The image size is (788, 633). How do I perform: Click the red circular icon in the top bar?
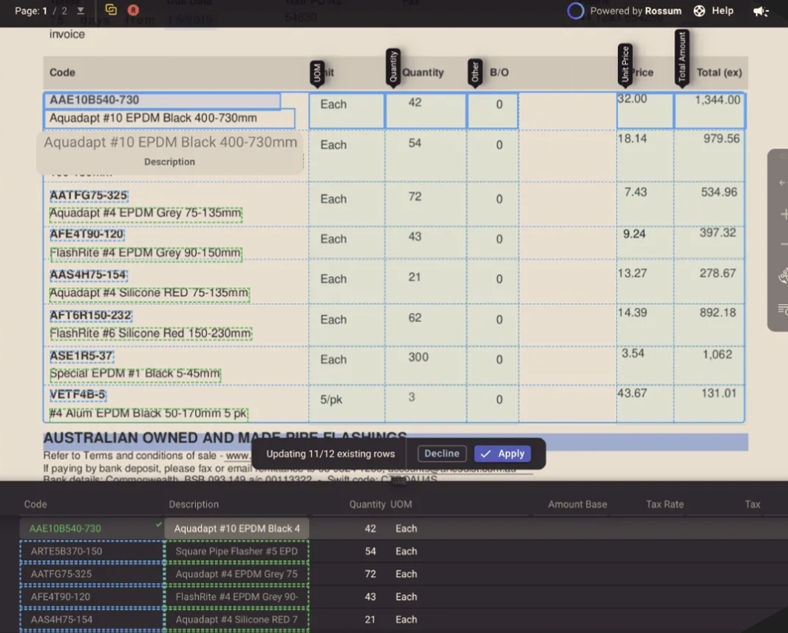click(133, 10)
